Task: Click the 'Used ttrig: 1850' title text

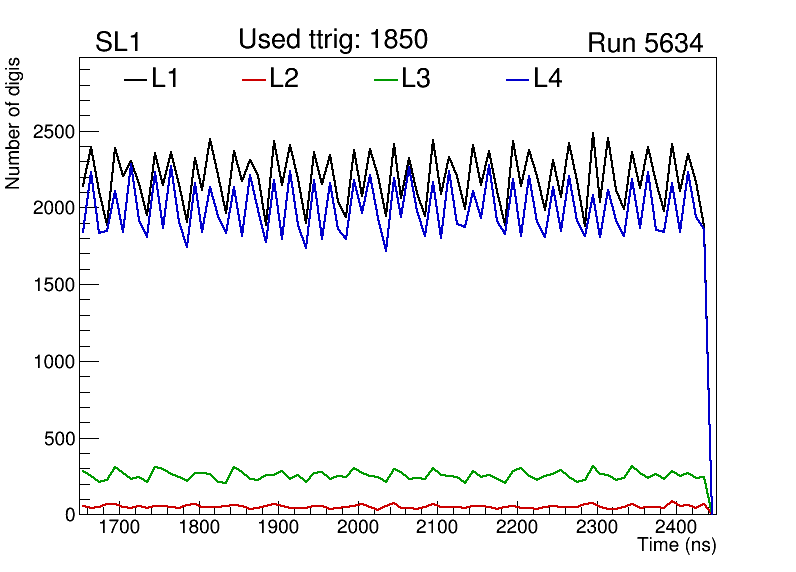Action: [x=332, y=40]
